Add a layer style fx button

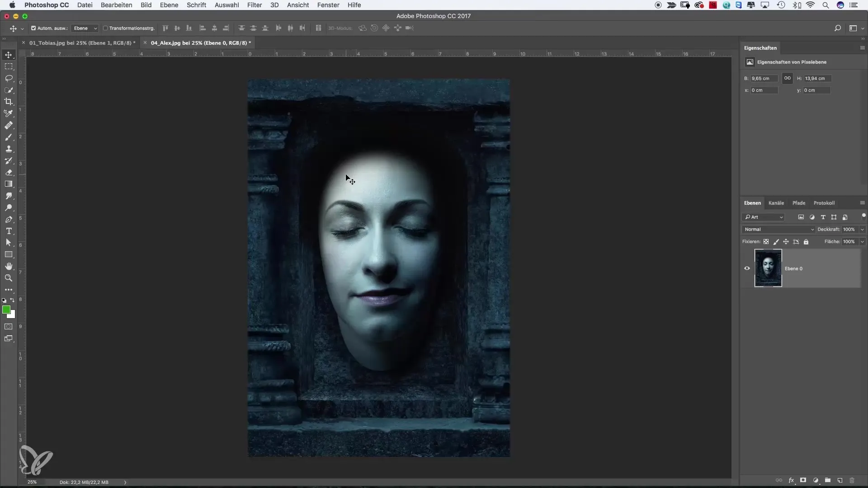[x=792, y=480]
